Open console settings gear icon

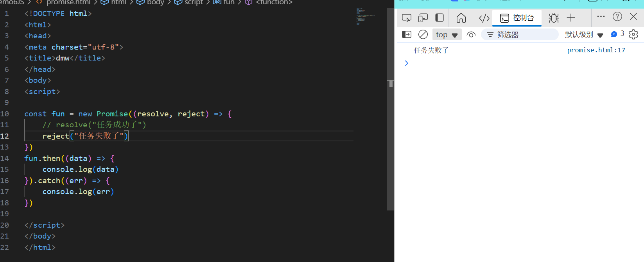633,34
